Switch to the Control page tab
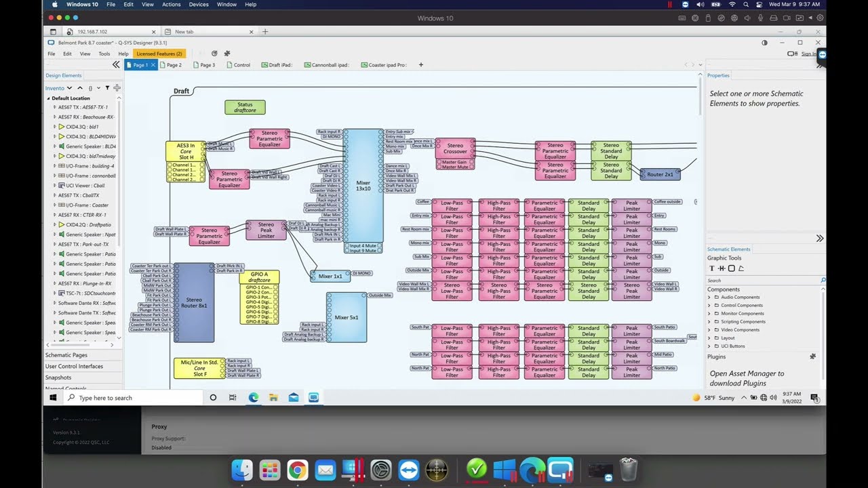Screen dimensions: 868x488 pyautogui.click(x=237, y=65)
